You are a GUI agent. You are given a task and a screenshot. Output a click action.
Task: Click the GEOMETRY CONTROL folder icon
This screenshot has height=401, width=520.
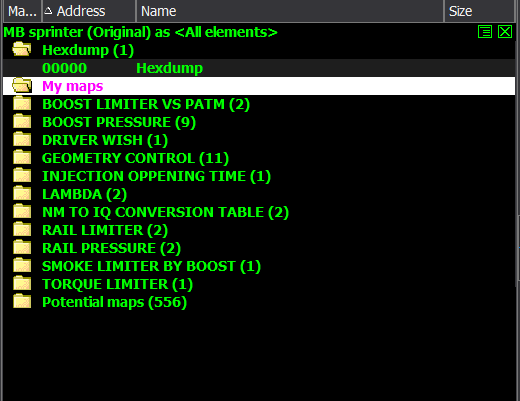[22, 157]
